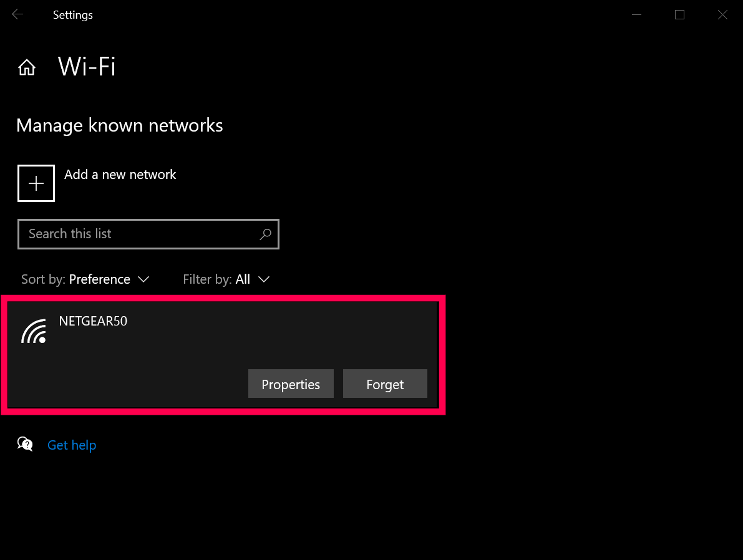Viewport: 743px width, 560px height.
Task: Expand the chevron next to Preference
Action: click(143, 279)
